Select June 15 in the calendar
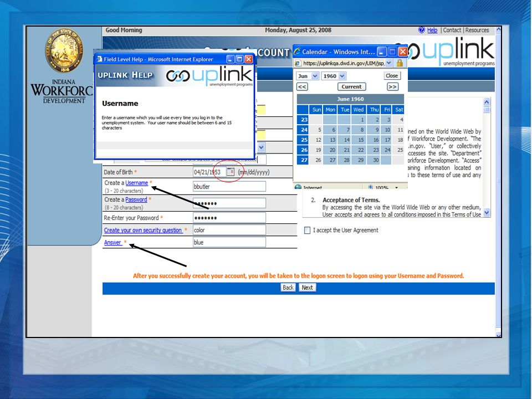 click(359, 140)
